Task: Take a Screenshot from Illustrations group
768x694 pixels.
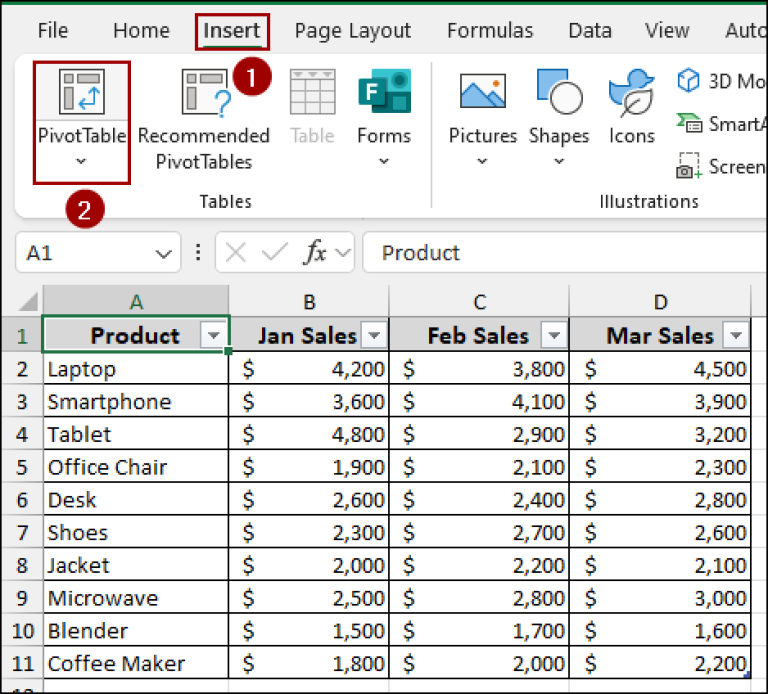Action: point(721,167)
